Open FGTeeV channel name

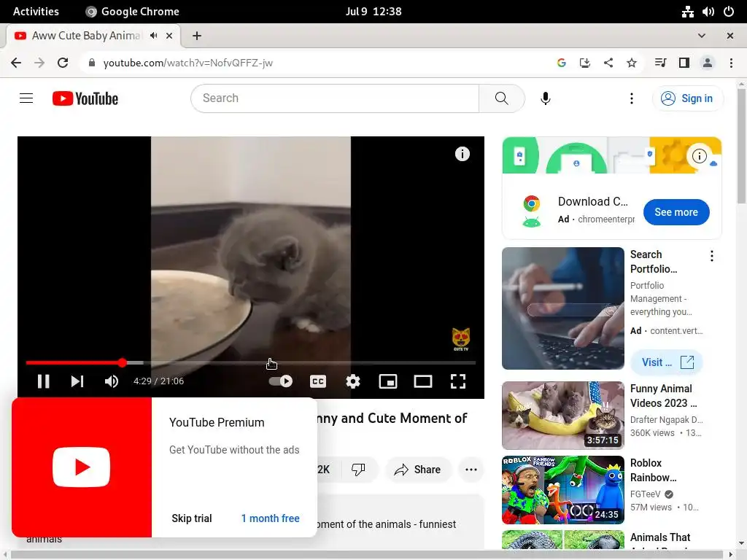[645, 494]
